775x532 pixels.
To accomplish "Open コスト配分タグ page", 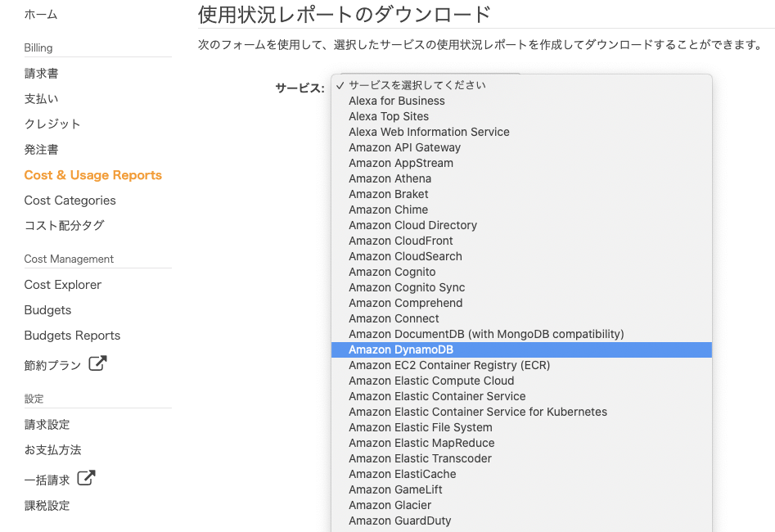I will click(65, 225).
